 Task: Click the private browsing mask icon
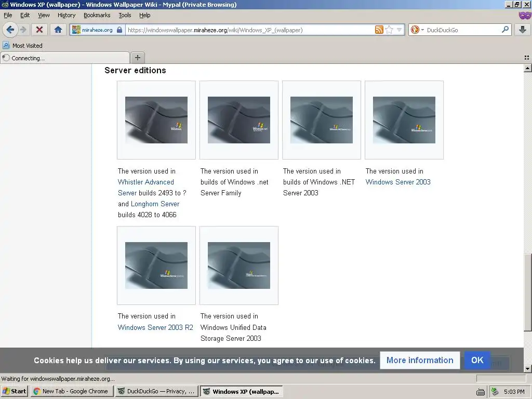coord(525,16)
